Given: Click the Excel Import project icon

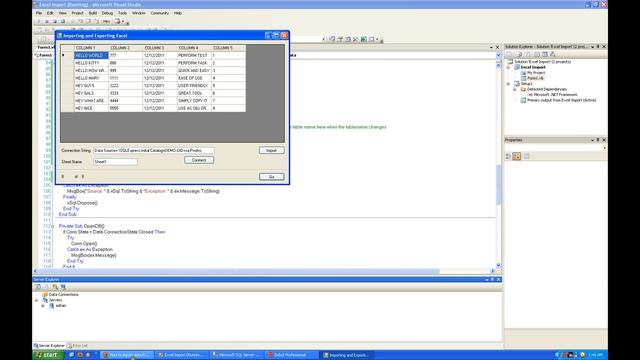Looking at the screenshot, I should [517, 67].
